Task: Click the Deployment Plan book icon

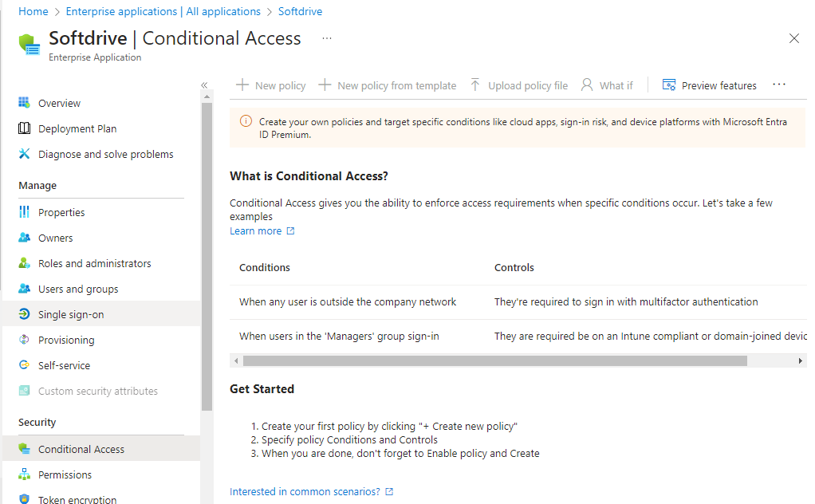Action: [24, 128]
